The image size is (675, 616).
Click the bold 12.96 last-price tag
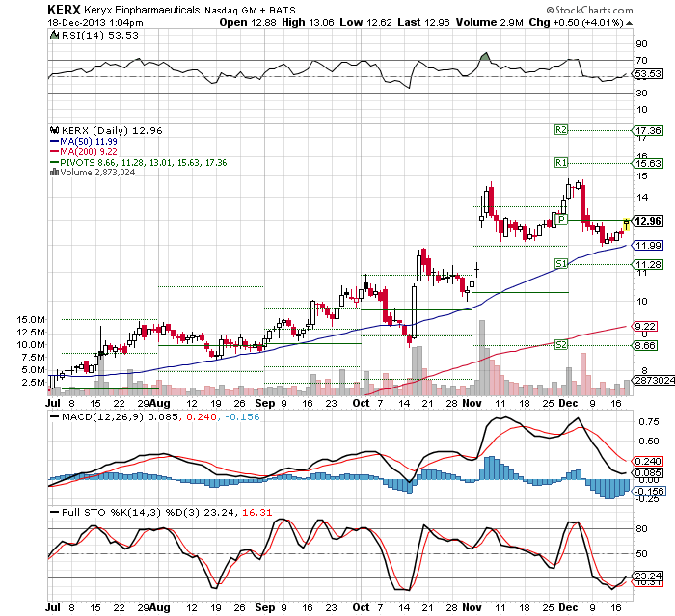tap(647, 221)
